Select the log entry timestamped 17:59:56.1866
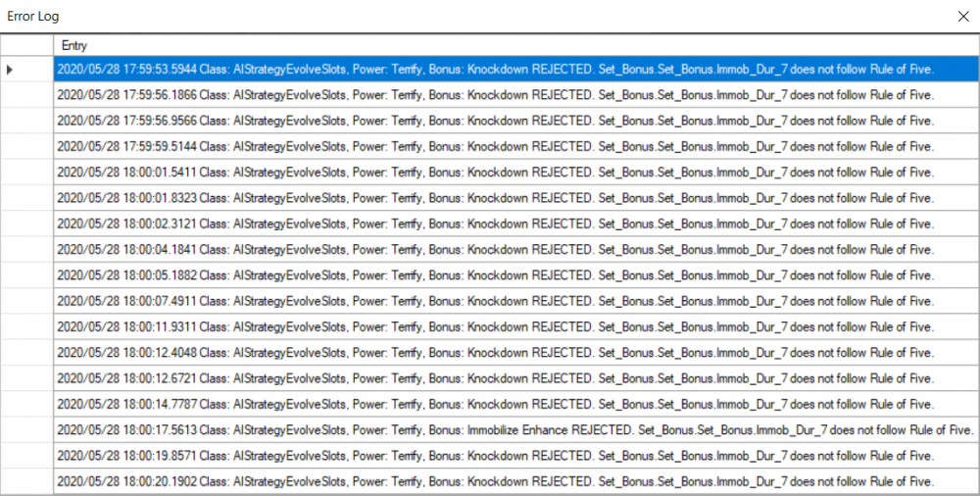 [x=495, y=95]
